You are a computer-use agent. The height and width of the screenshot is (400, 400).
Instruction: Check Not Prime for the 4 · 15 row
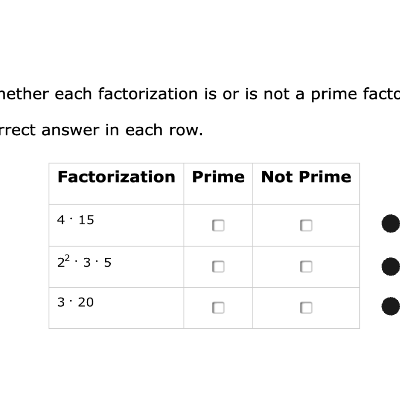[306, 226]
